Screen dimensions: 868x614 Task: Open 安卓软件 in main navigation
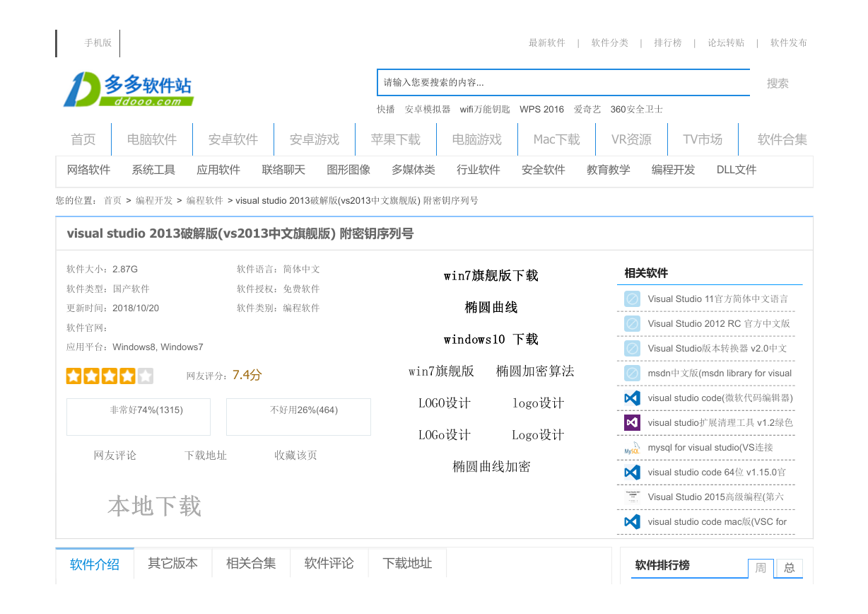click(x=233, y=139)
